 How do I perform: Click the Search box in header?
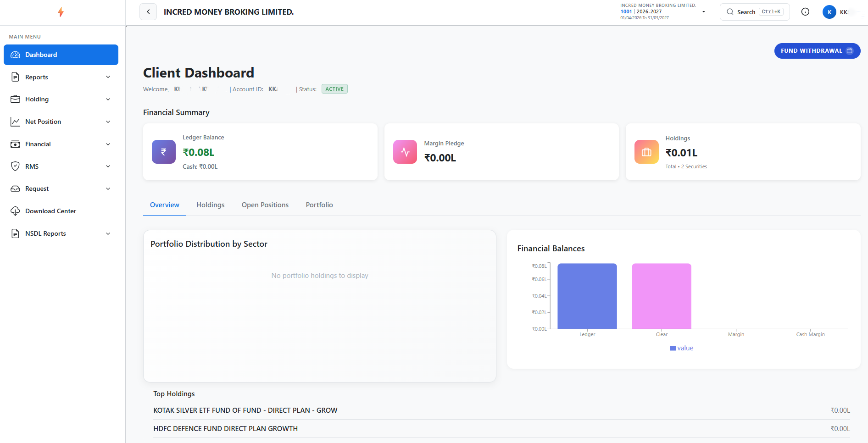point(755,12)
